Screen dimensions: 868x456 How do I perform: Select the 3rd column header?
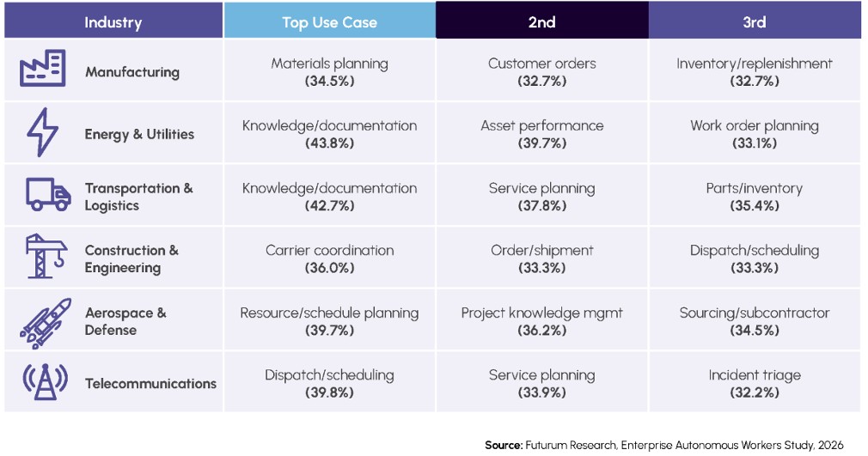click(x=755, y=20)
